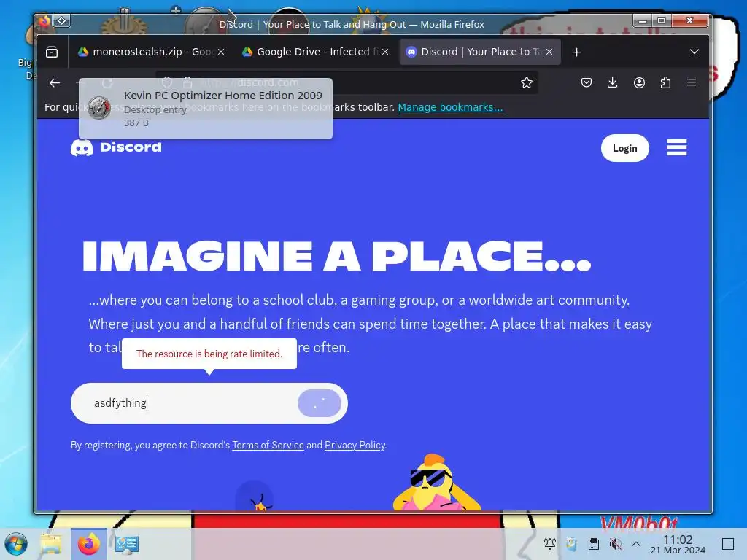
Task: Open the clipboard tray icon
Action: [x=594, y=543]
